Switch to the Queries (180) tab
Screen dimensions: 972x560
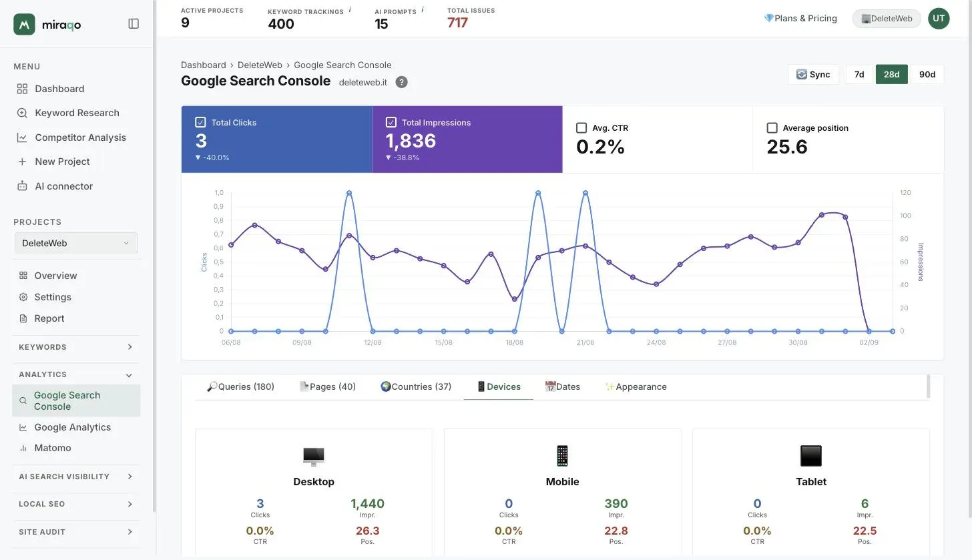(x=240, y=386)
